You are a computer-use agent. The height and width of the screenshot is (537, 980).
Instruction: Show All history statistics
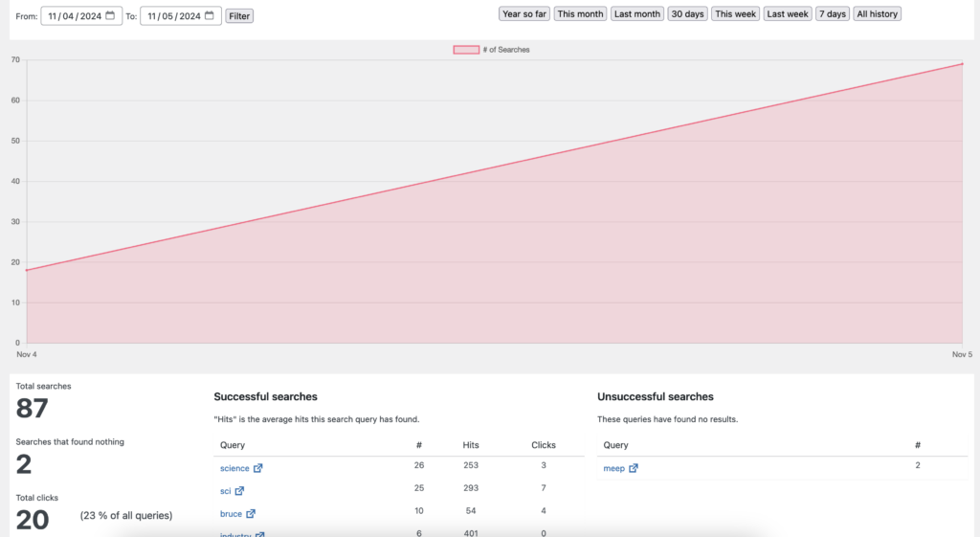pyautogui.click(x=877, y=14)
